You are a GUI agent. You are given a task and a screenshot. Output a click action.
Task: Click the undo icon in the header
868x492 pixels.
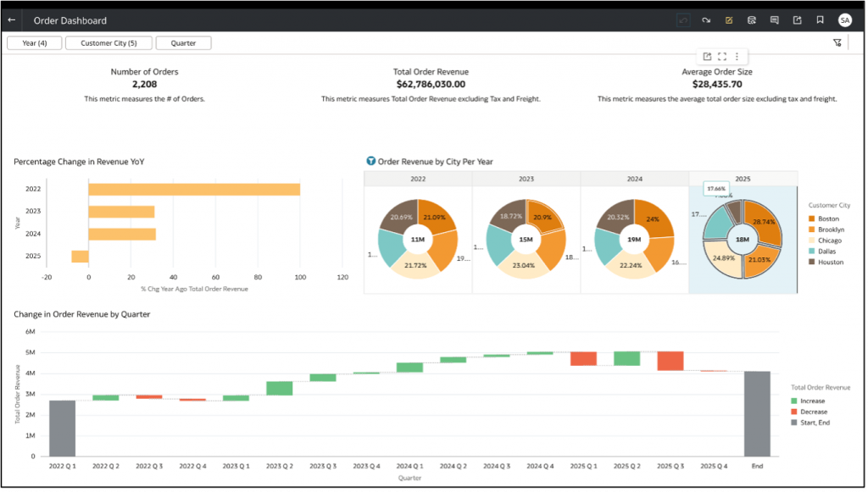[684, 20]
